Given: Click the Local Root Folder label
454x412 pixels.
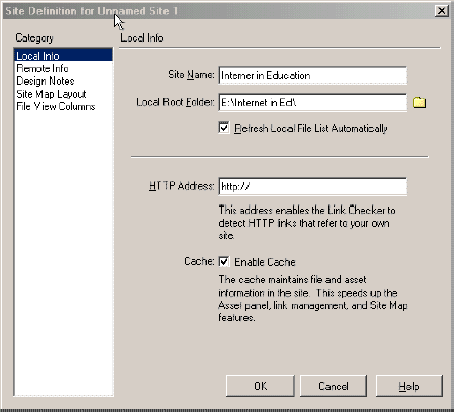Looking at the screenshot, I should point(175,102).
